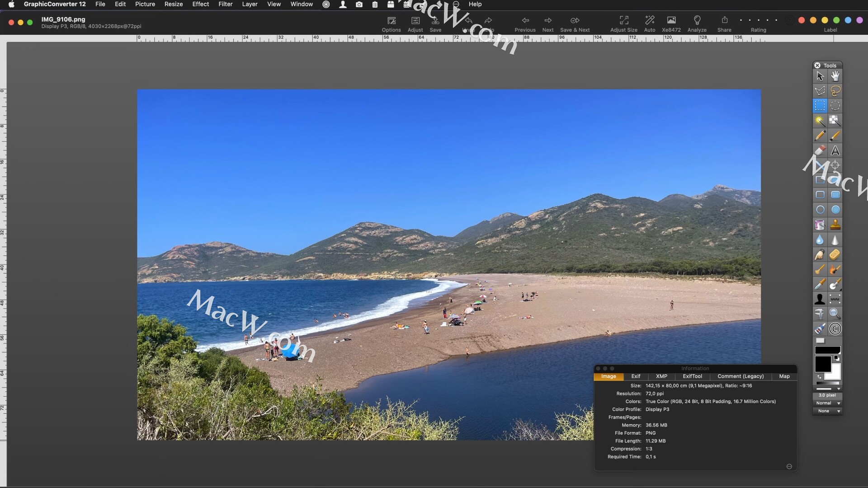
Task: Select the filled ellipse tool
Action: [835, 210]
